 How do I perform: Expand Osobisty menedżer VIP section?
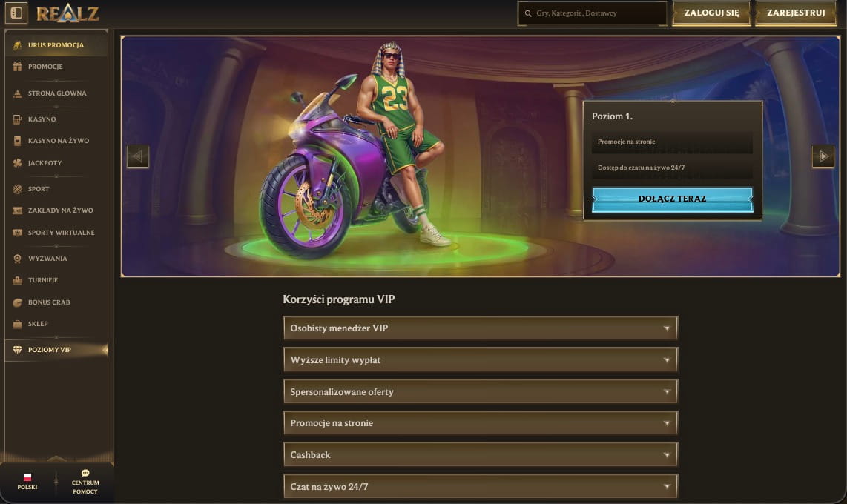[480, 328]
